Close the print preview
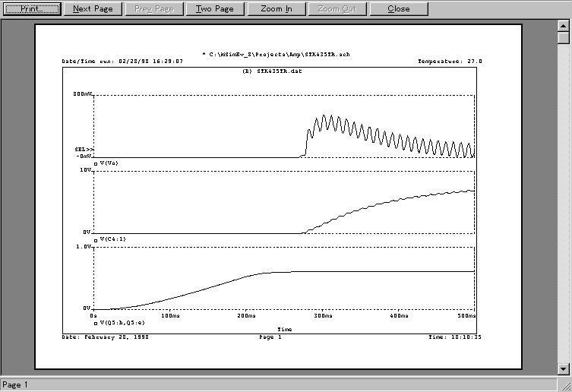 click(x=398, y=9)
